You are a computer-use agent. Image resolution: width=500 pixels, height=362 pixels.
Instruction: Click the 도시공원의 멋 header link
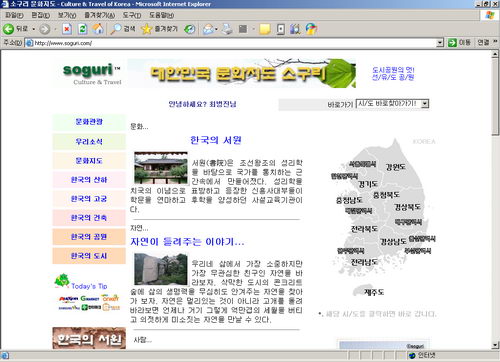coord(393,73)
